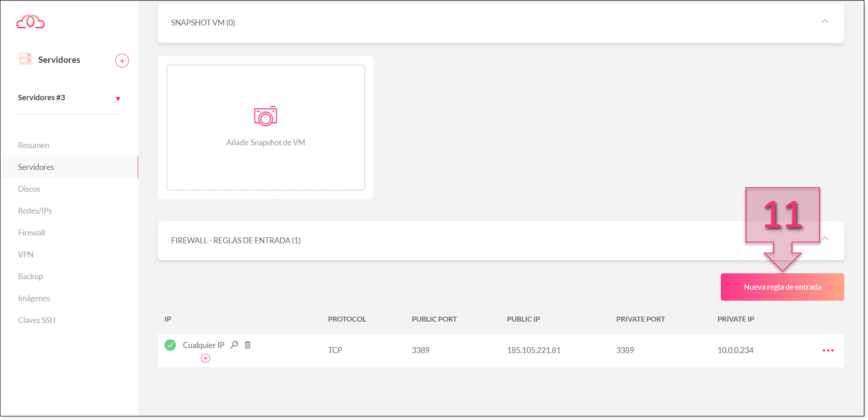Click the Servidores panel icon in the sidebar

click(x=25, y=58)
